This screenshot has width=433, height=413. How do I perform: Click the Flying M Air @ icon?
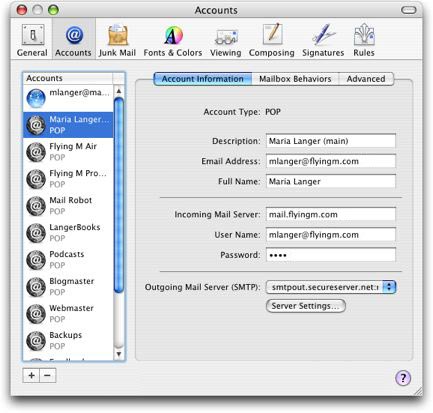pos(36,152)
